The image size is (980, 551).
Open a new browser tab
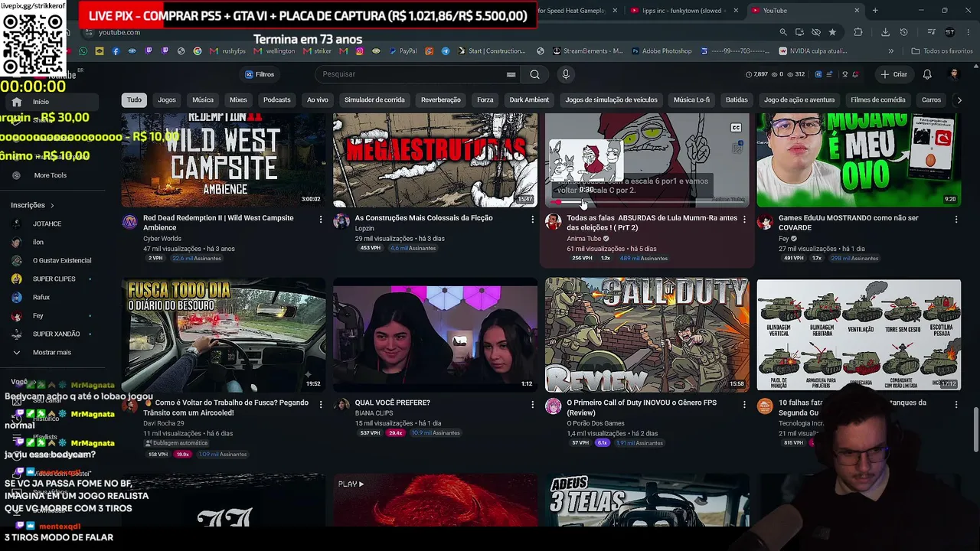[x=875, y=11]
